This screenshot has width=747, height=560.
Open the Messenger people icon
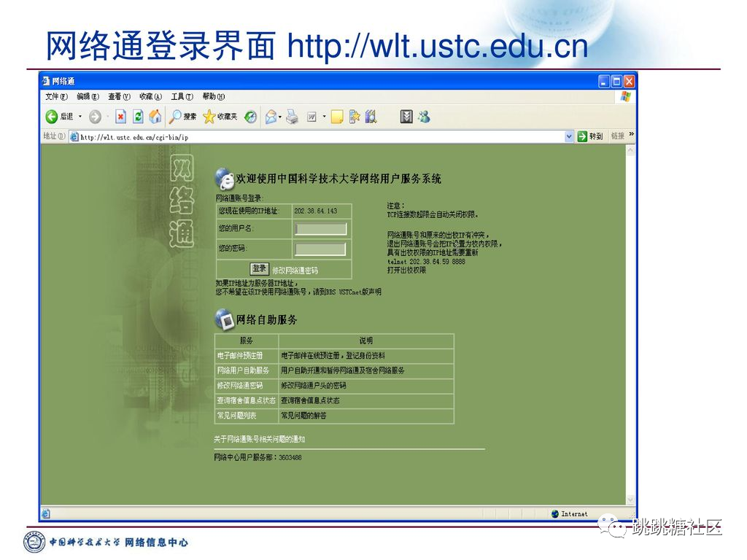click(x=424, y=116)
